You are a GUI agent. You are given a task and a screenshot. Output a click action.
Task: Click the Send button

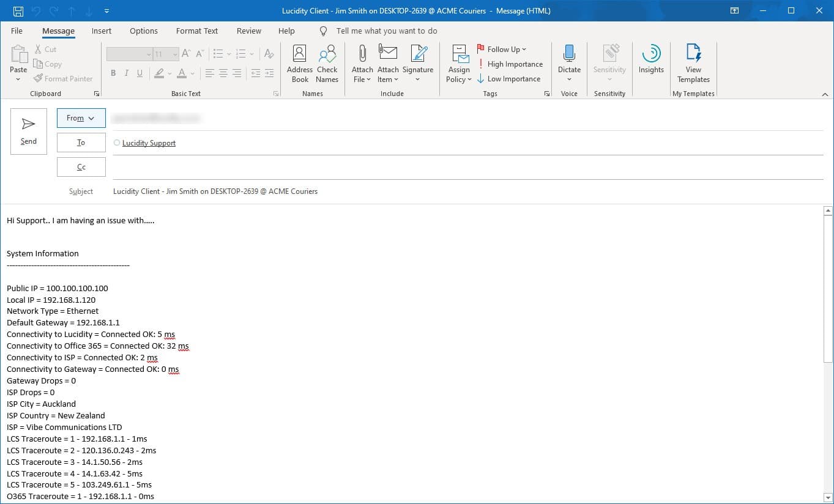29,132
